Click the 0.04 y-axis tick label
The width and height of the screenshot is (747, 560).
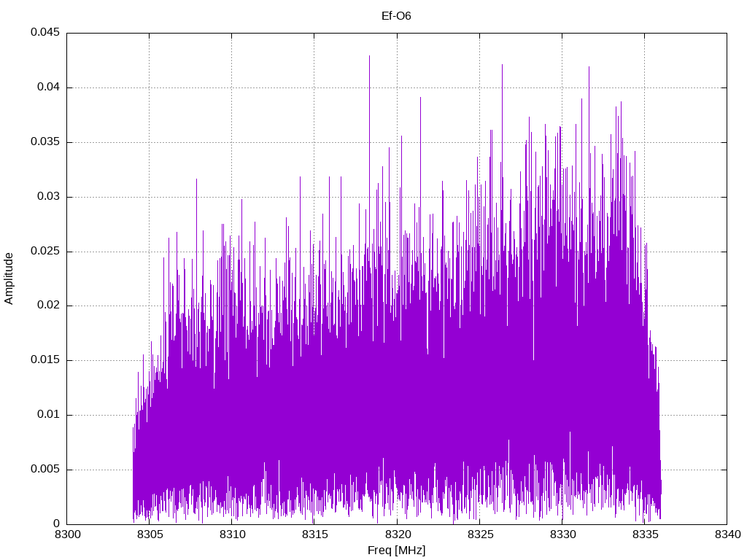coord(49,87)
